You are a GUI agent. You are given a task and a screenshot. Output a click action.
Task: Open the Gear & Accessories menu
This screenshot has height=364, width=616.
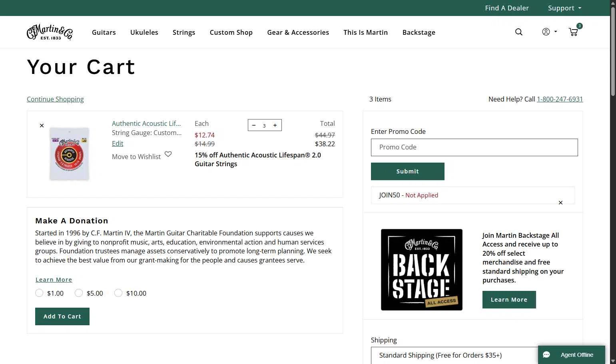coord(298,32)
